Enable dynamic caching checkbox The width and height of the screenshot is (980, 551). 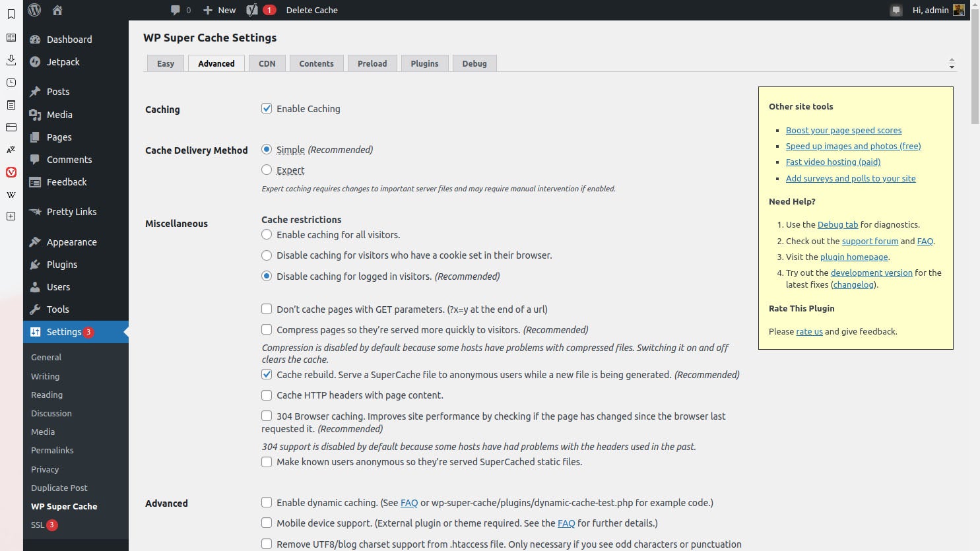[267, 502]
